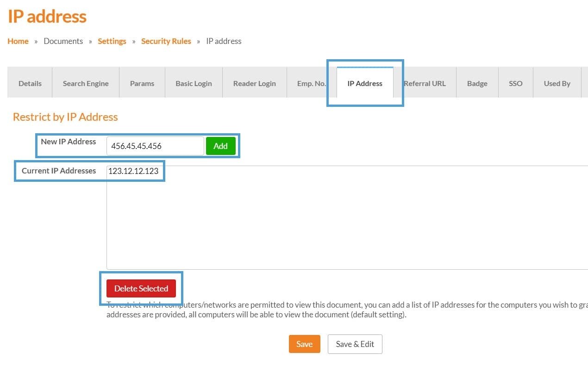Go to the SSO tab
The width and height of the screenshot is (588, 365).
click(515, 84)
